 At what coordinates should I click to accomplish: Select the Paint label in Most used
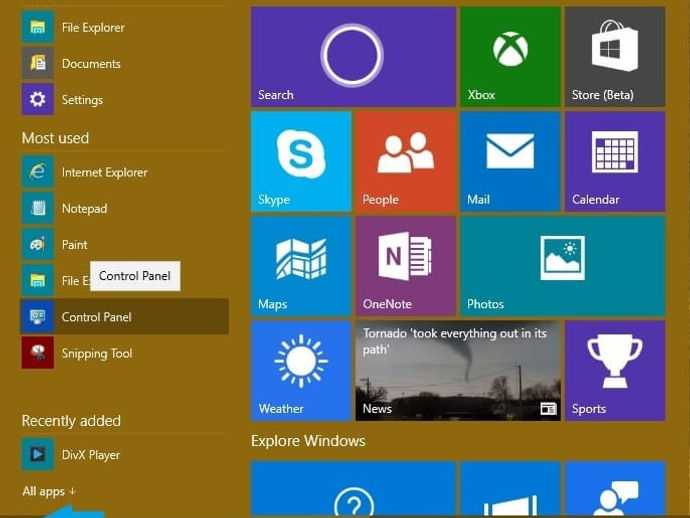[x=74, y=244]
